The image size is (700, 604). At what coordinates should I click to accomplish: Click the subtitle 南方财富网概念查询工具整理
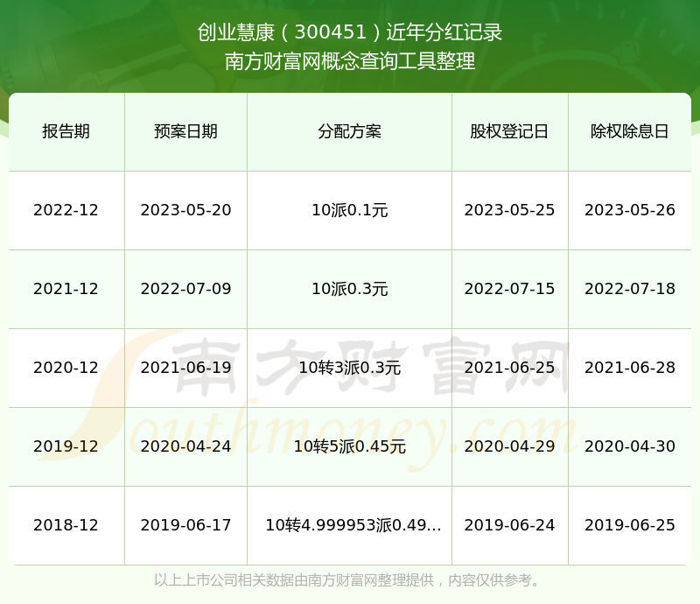[x=349, y=61]
